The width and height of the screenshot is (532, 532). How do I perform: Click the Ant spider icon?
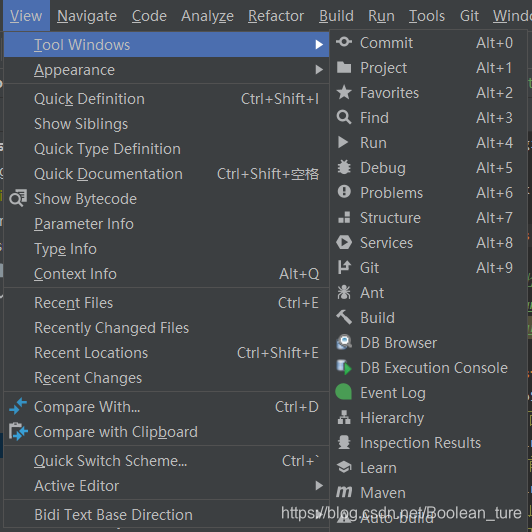point(344,292)
